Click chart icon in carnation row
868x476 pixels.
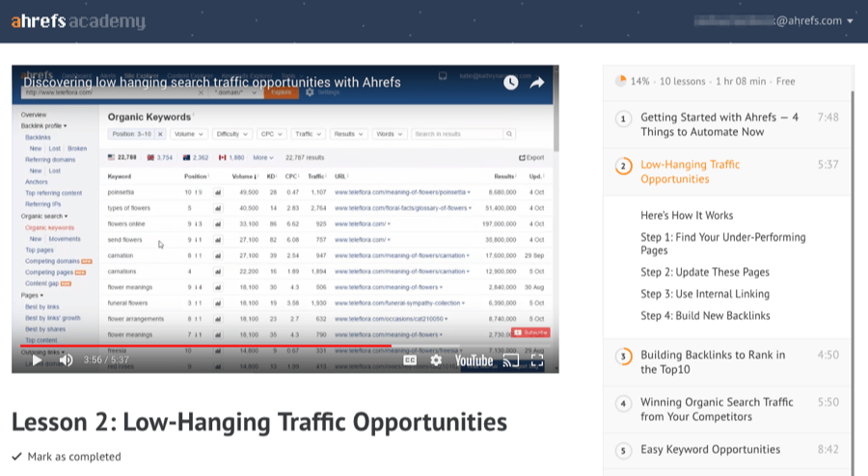point(218,256)
